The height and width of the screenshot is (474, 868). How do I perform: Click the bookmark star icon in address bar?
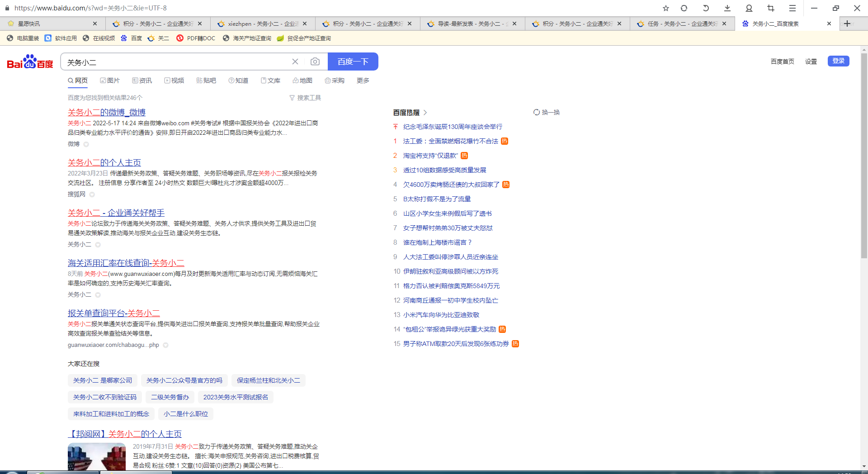point(666,8)
